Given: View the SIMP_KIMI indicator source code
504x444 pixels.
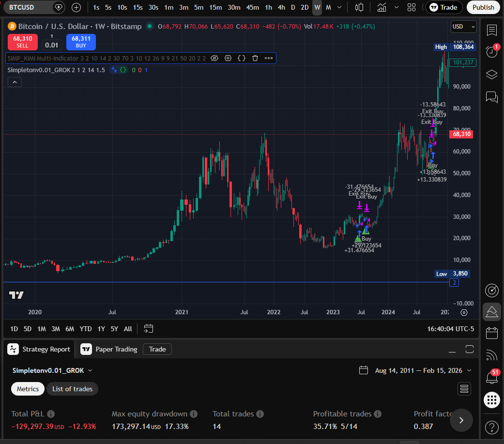Looking at the screenshot, I should tap(241, 58).
